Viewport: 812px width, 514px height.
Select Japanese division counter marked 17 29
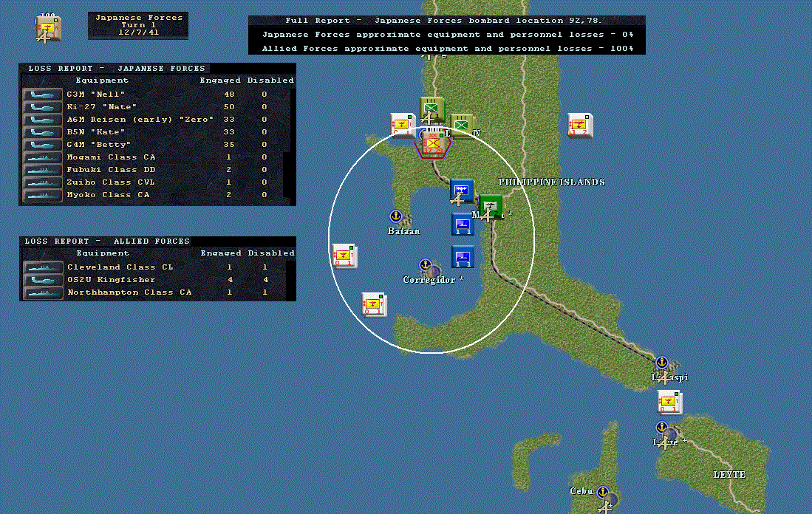click(x=433, y=144)
